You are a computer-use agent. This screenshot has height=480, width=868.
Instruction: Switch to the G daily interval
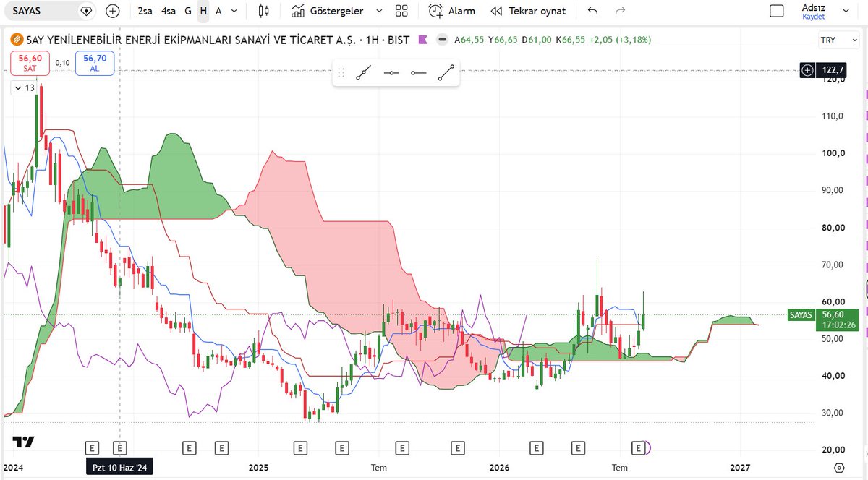coord(188,11)
